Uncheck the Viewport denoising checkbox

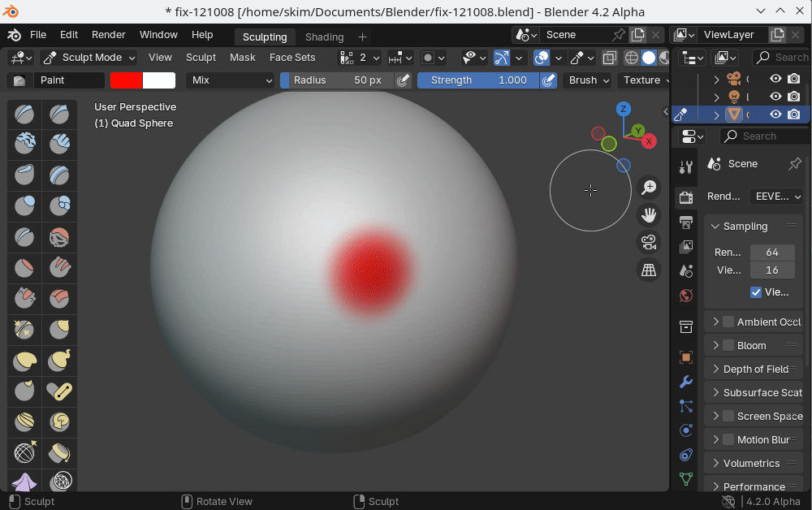(x=756, y=292)
